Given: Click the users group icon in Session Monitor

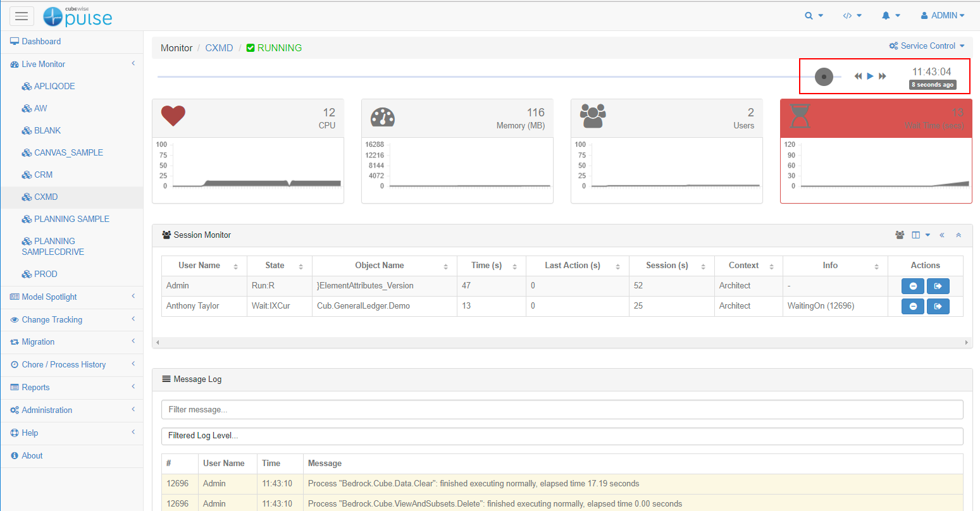Looking at the screenshot, I should tap(900, 235).
